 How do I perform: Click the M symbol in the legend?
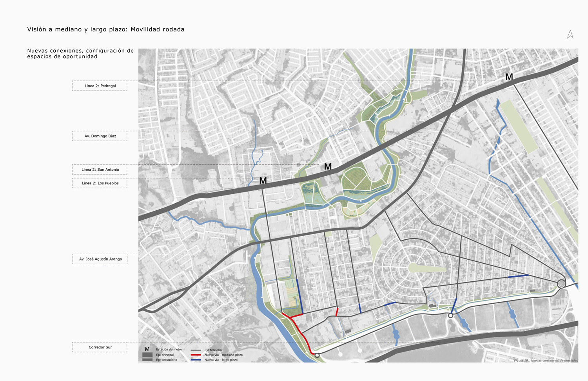tap(147, 349)
